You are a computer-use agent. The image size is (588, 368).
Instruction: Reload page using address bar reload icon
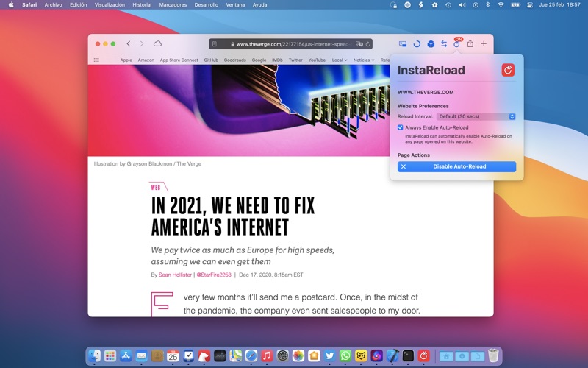click(368, 44)
